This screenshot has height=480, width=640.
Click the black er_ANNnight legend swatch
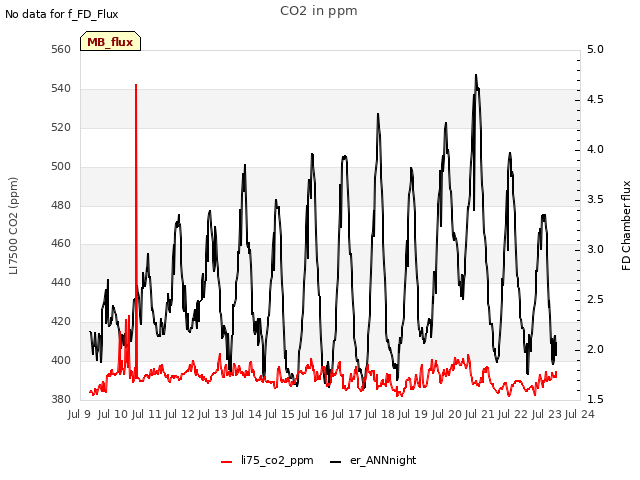click(336, 462)
